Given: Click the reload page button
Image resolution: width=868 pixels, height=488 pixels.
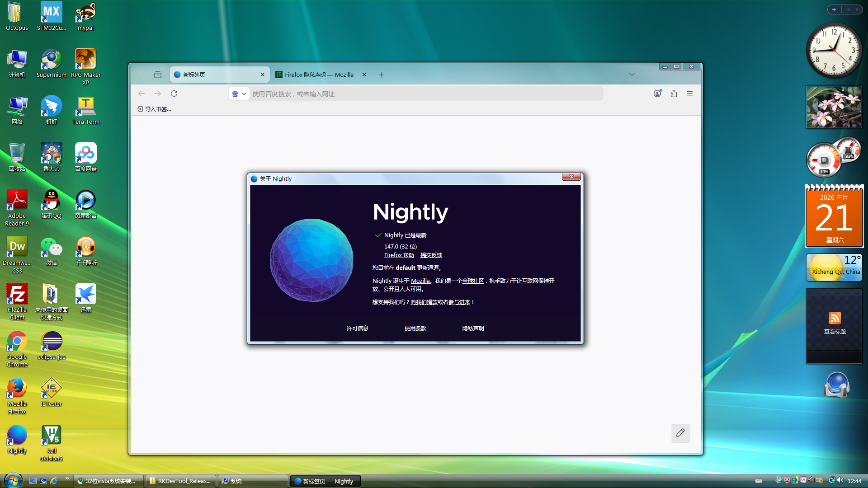Looking at the screenshot, I should [x=174, y=94].
